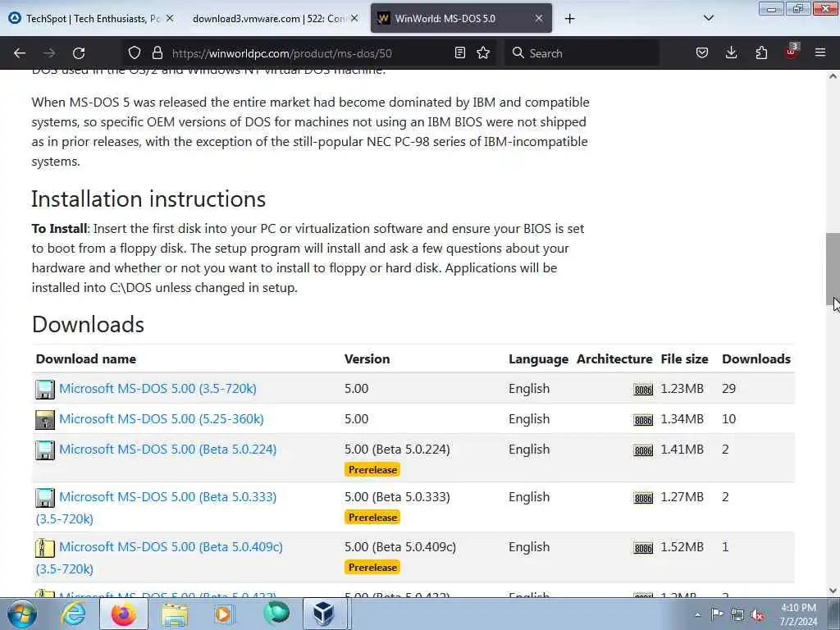Select the 1.41MB file size cell
Viewport: 840px width, 630px height.
[682, 450]
